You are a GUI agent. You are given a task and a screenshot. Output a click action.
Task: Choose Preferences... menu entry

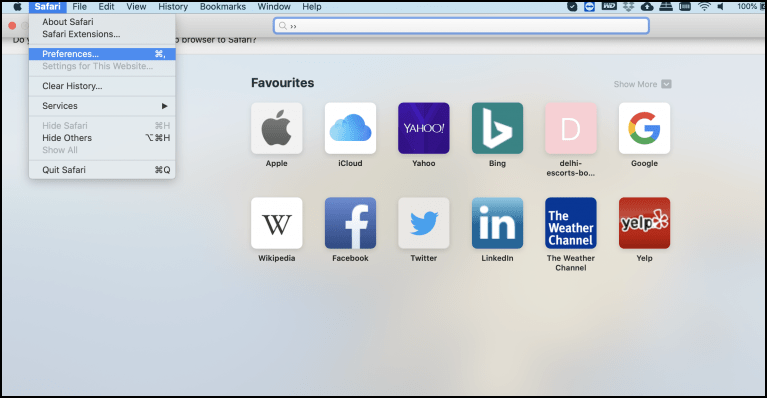[102, 54]
